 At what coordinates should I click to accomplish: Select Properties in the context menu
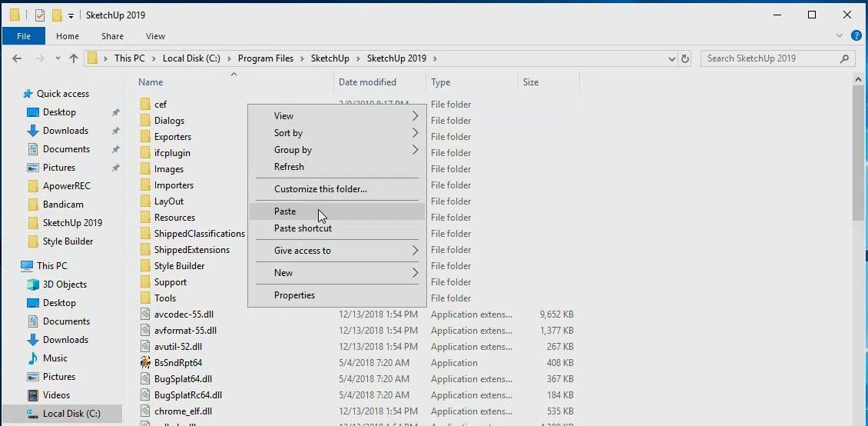(294, 295)
